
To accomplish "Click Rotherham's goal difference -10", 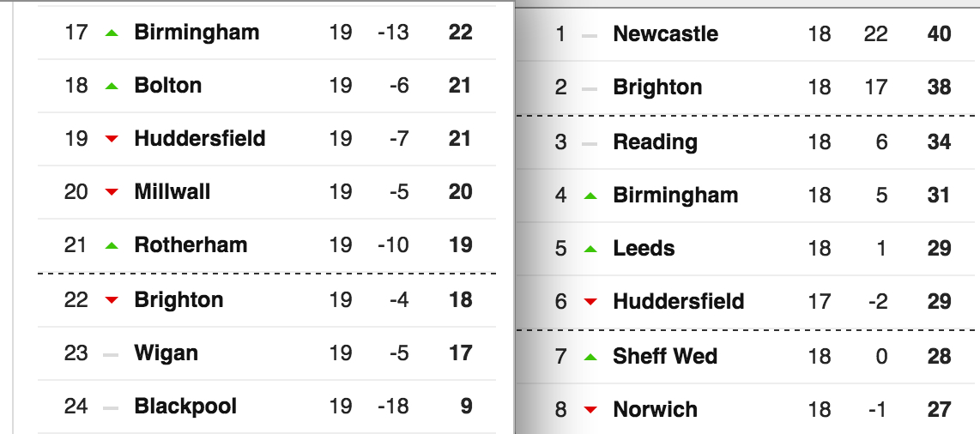I will 393,244.
